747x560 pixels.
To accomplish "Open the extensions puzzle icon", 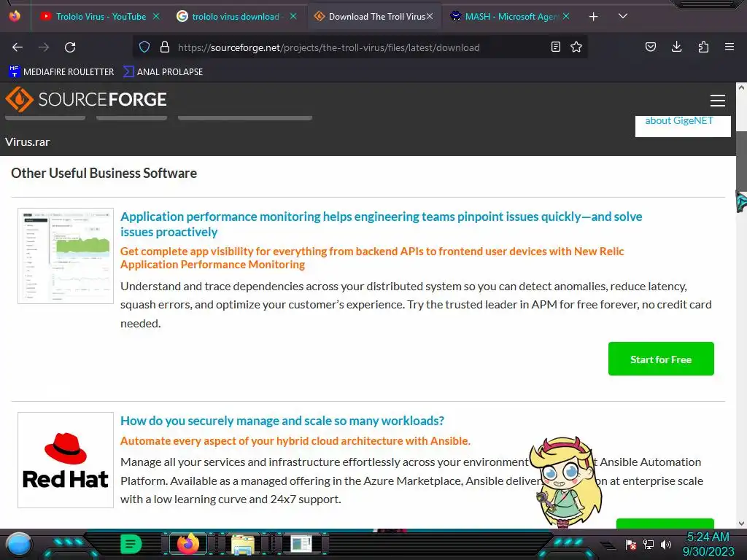I will (x=703, y=47).
